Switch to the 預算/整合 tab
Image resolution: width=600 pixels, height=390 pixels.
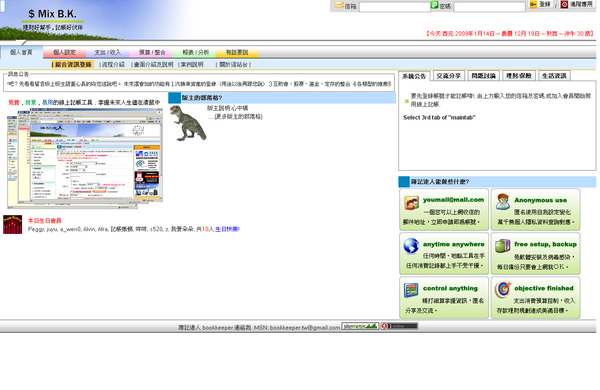pyautogui.click(x=152, y=52)
